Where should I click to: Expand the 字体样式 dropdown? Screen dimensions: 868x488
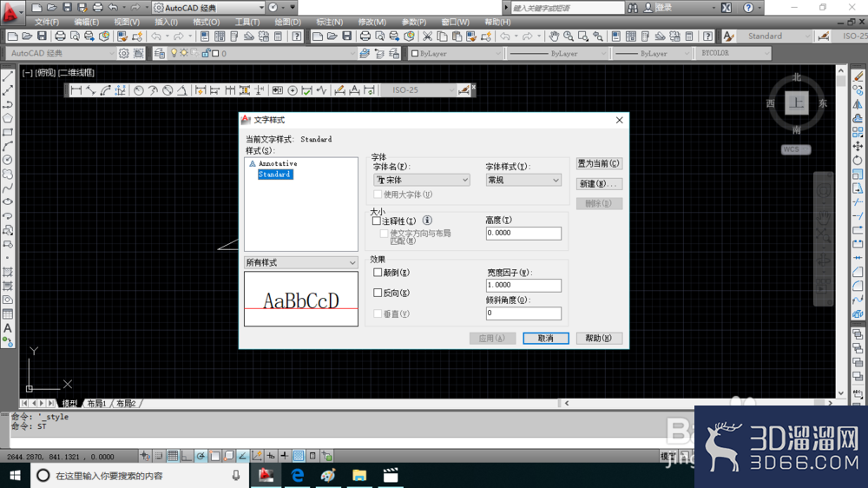pyautogui.click(x=523, y=180)
